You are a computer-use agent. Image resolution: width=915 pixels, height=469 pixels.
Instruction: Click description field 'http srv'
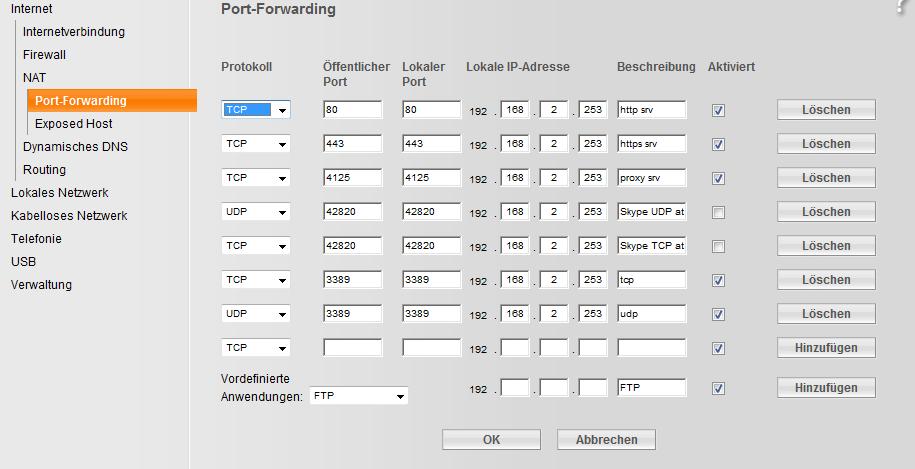652,110
